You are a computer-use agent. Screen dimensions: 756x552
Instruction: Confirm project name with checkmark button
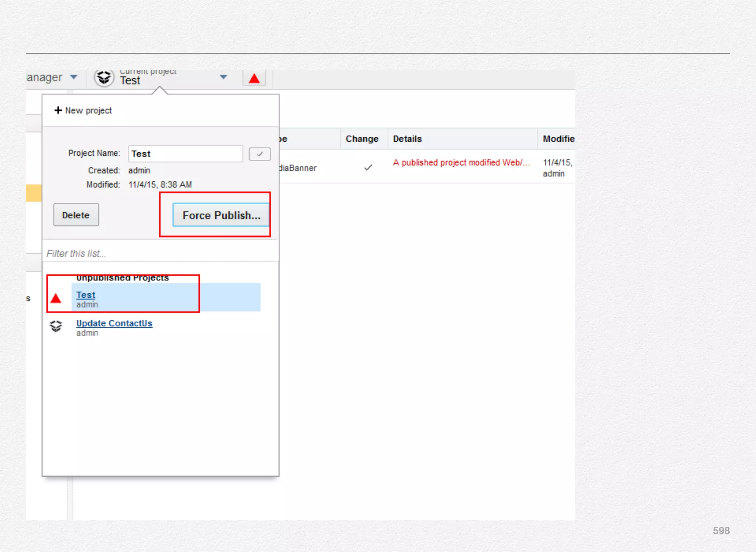260,154
